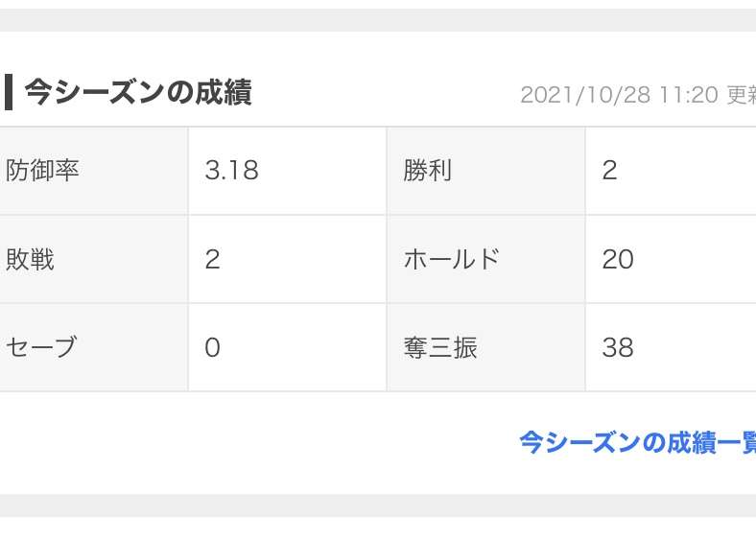Click the 2021/10/28 11:20 update timestamp
Image resolution: width=756 pixels, height=540 pixels.
(620, 95)
